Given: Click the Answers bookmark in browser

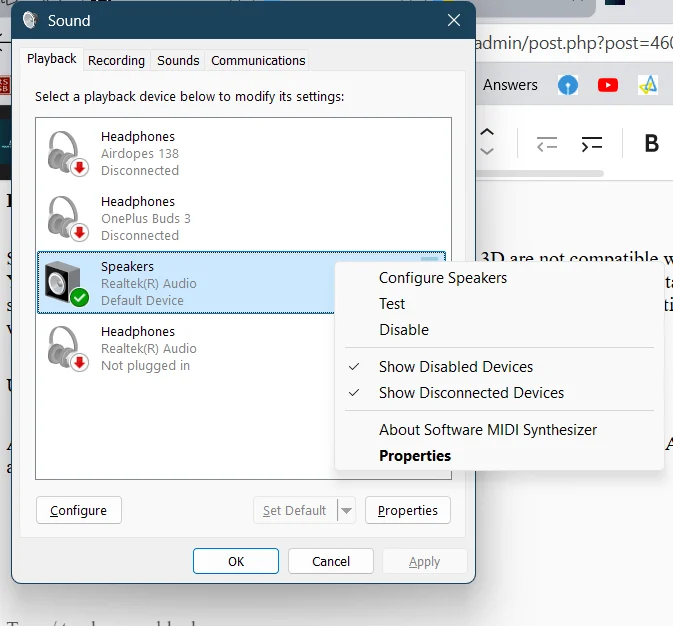Looking at the screenshot, I should [510, 85].
